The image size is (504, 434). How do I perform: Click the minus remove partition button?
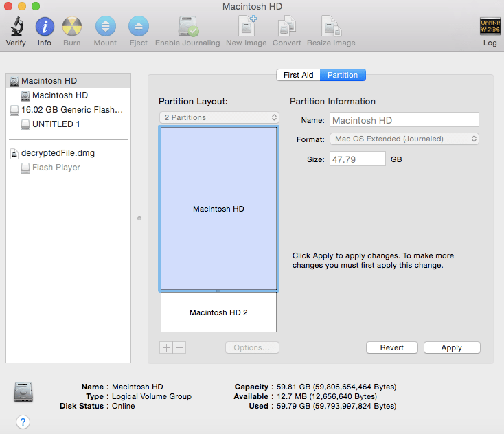click(x=179, y=347)
